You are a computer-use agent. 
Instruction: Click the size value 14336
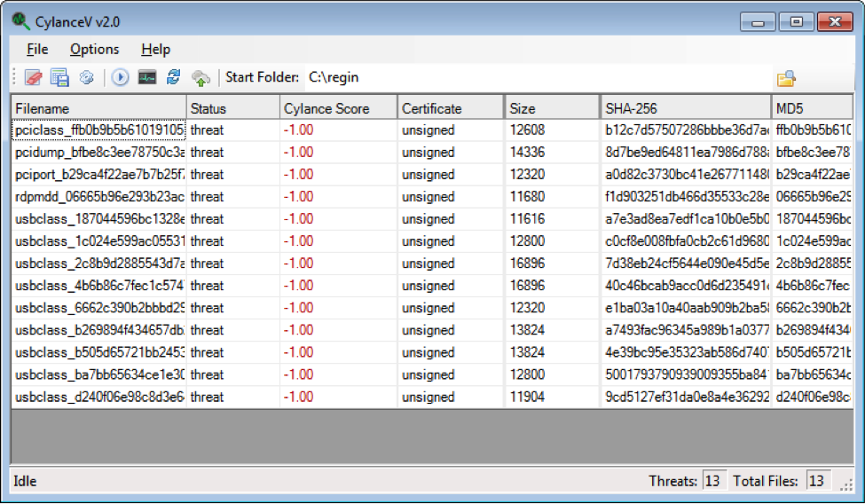(527, 153)
